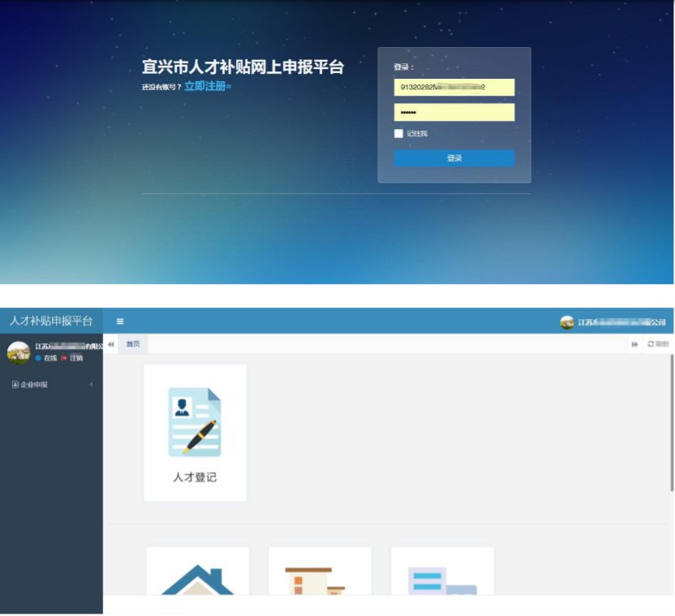The image size is (675, 616).
Task: Click the blue 登录 login button
Action: point(454,158)
